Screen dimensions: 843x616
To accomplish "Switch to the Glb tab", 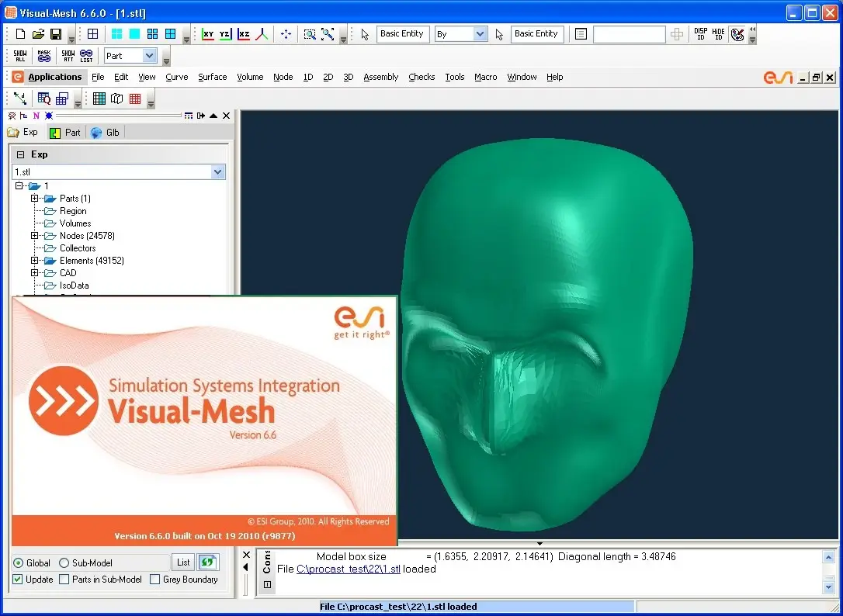I will pyautogui.click(x=106, y=132).
